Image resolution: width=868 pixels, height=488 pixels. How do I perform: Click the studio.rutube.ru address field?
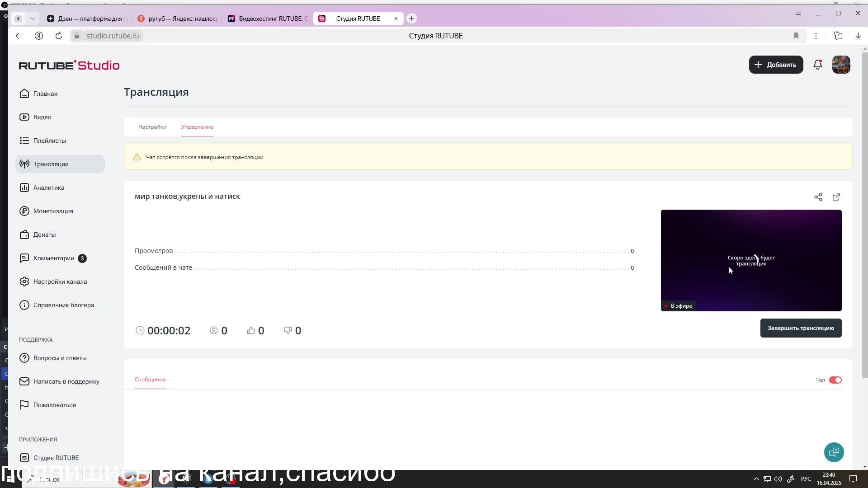coord(113,36)
